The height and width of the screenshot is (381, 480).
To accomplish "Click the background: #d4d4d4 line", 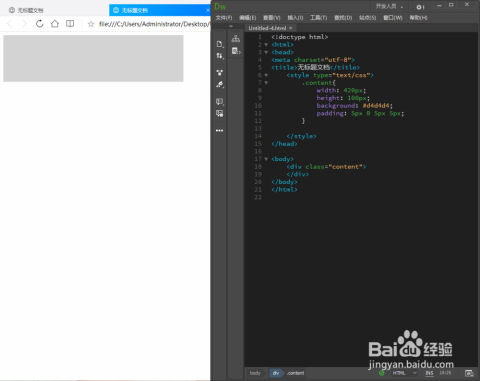I will point(355,106).
